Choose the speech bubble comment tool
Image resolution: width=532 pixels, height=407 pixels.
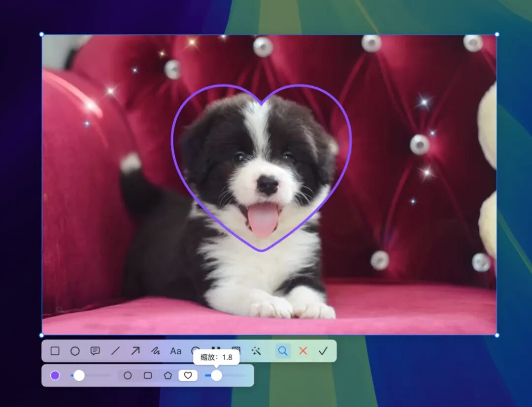(95, 351)
